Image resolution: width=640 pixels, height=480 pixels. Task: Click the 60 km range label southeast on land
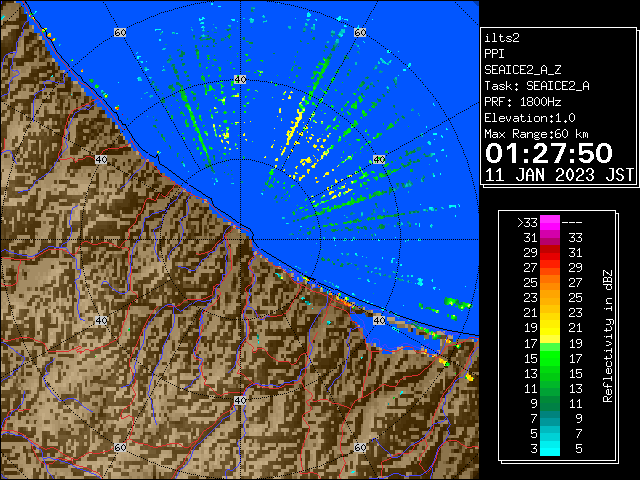(x=360, y=447)
